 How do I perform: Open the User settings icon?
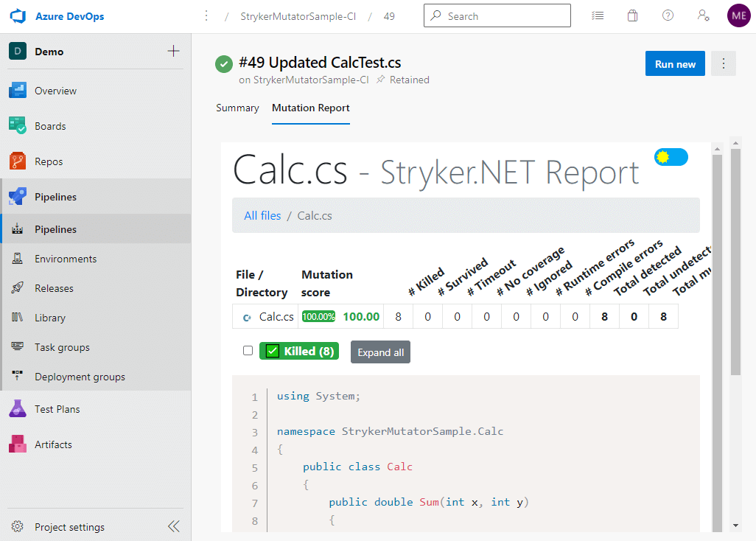(703, 16)
